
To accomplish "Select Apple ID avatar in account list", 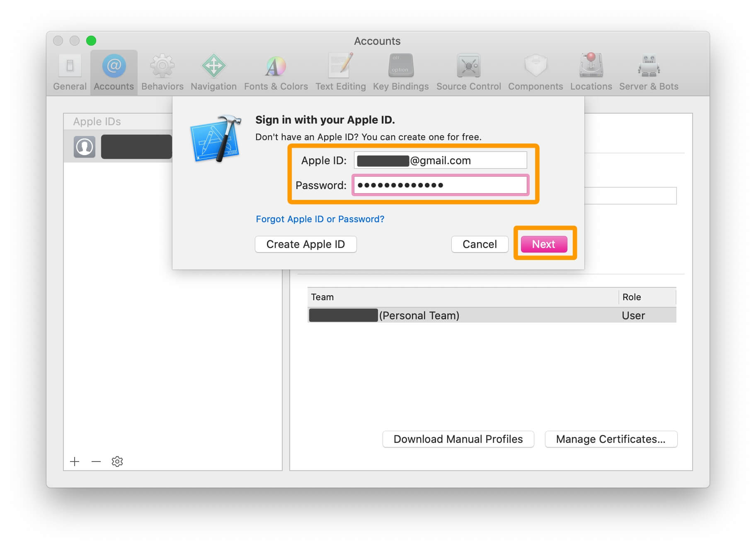I will tap(85, 147).
